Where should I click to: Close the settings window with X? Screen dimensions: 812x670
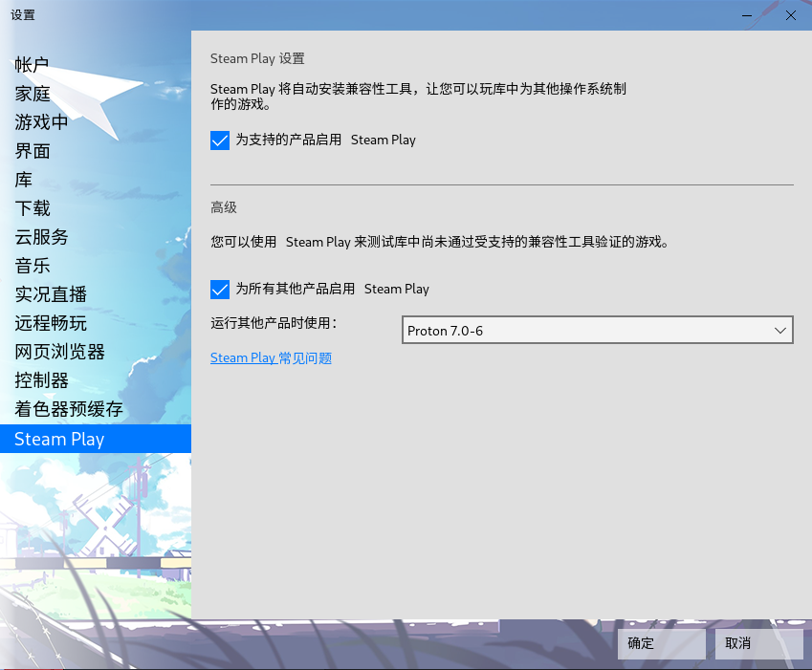coord(791,15)
